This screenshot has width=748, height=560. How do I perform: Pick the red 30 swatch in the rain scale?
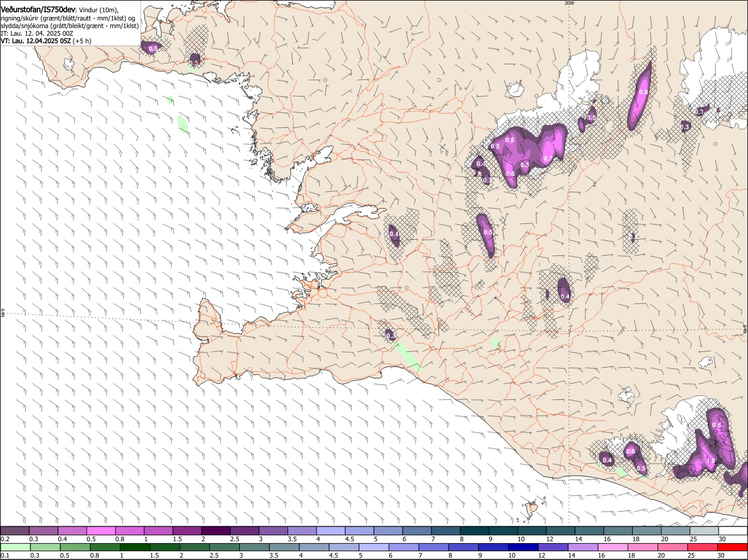click(732, 547)
